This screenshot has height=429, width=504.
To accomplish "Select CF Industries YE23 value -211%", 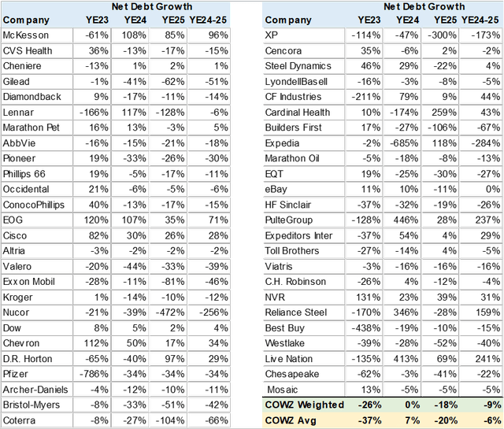I will click(365, 97).
